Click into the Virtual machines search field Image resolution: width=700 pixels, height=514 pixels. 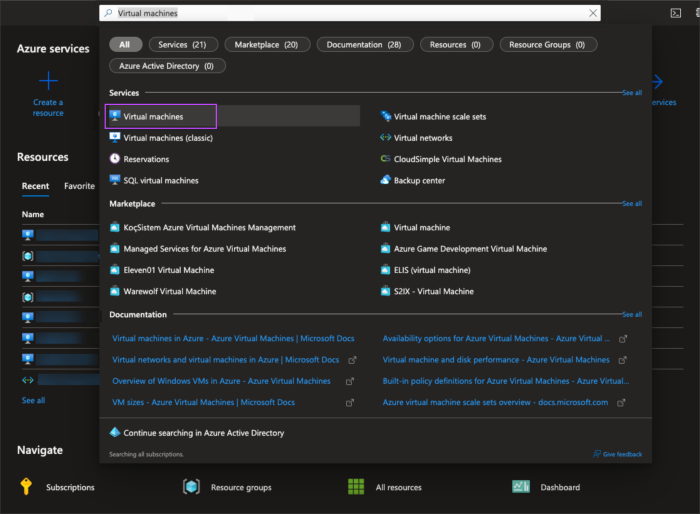point(350,13)
